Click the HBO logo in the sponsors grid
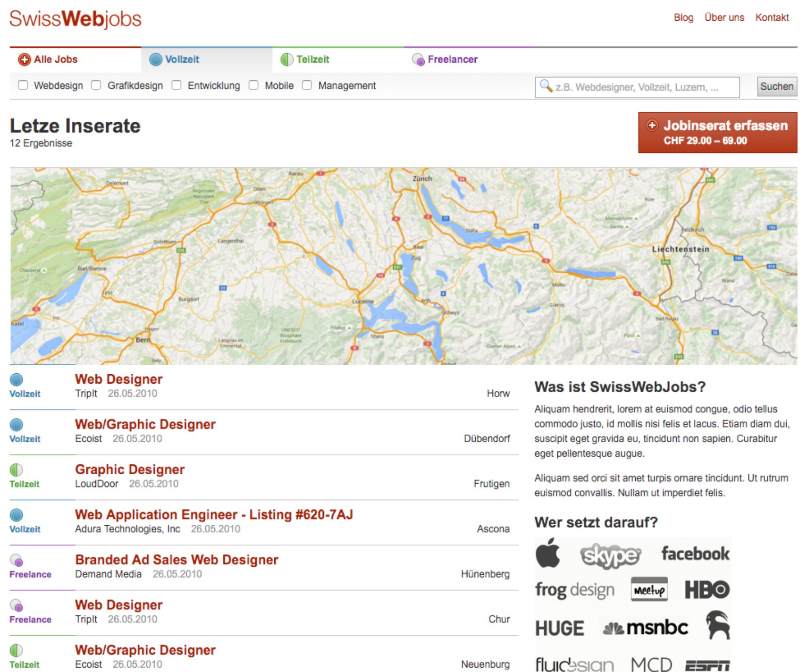Image resolution: width=807 pixels, height=672 pixels. point(708,590)
